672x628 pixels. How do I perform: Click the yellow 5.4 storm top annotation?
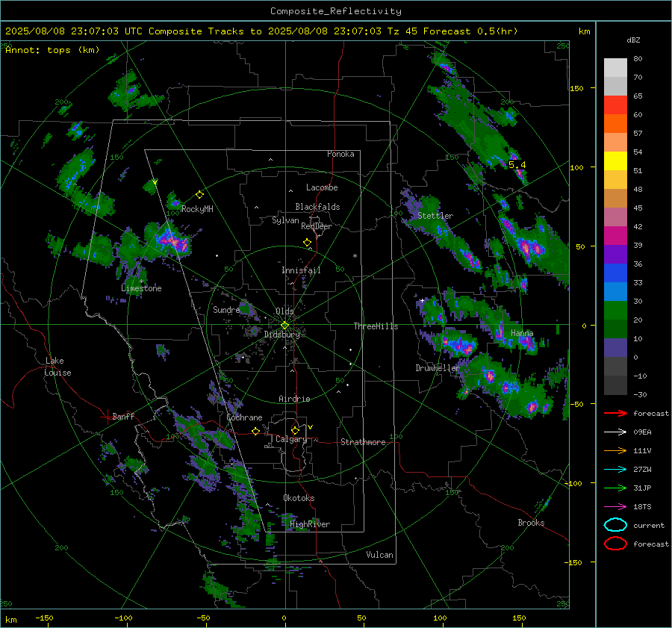click(x=517, y=164)
